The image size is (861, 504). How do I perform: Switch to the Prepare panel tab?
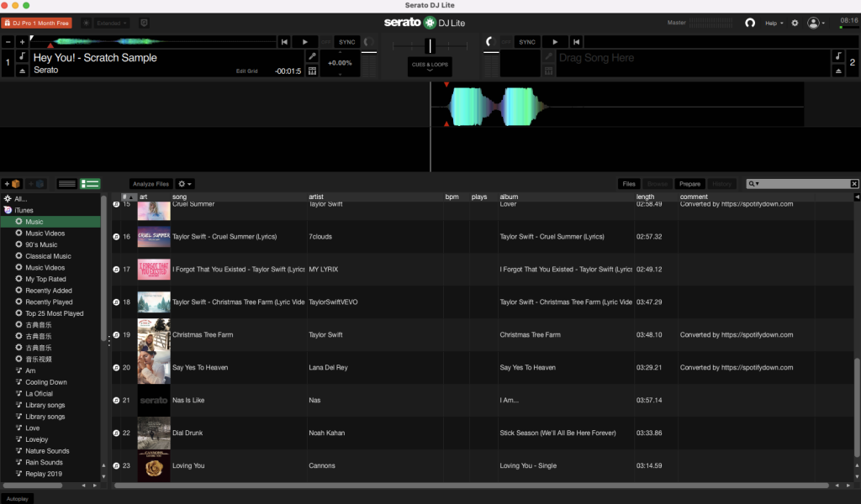(x=689, y=183)
